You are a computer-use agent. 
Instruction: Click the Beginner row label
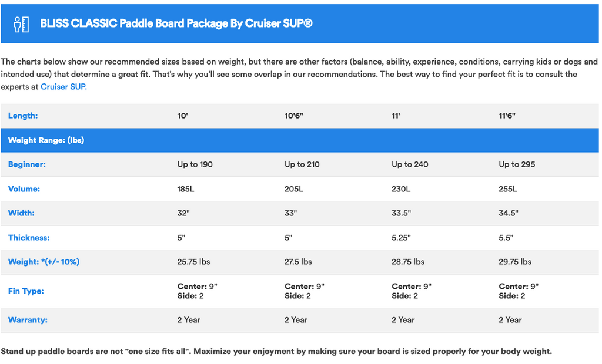click(27, 164)
